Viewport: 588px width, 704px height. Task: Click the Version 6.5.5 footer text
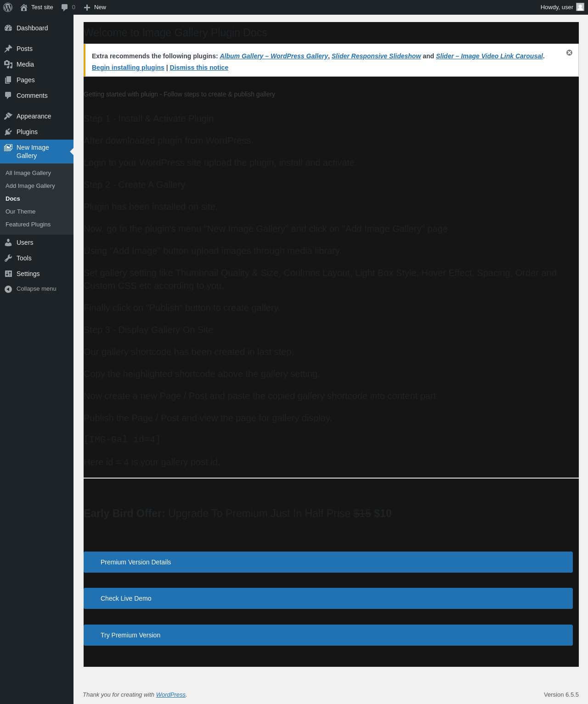click(x=561, y=695)
